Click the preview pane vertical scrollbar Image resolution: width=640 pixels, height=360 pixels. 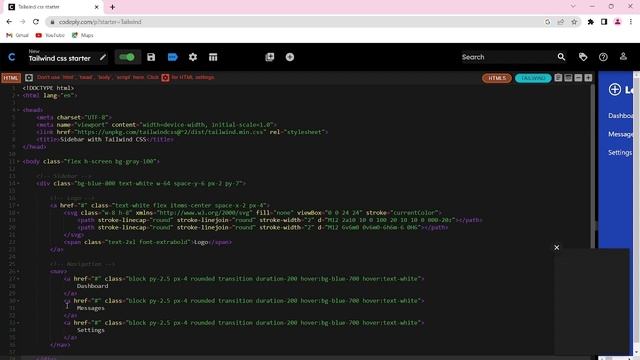[636, 212]
